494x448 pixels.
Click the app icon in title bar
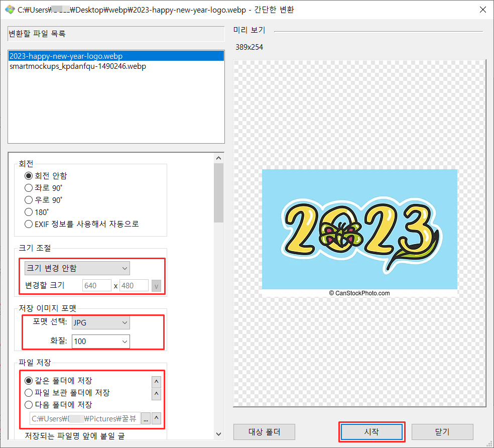[x=10, y=10]
